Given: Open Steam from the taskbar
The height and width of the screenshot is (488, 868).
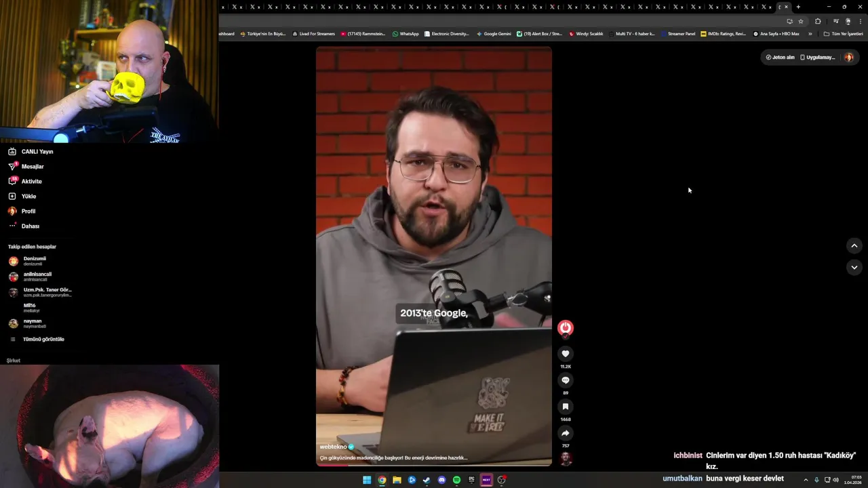Looking at the screenshot, I should [427, 480].
